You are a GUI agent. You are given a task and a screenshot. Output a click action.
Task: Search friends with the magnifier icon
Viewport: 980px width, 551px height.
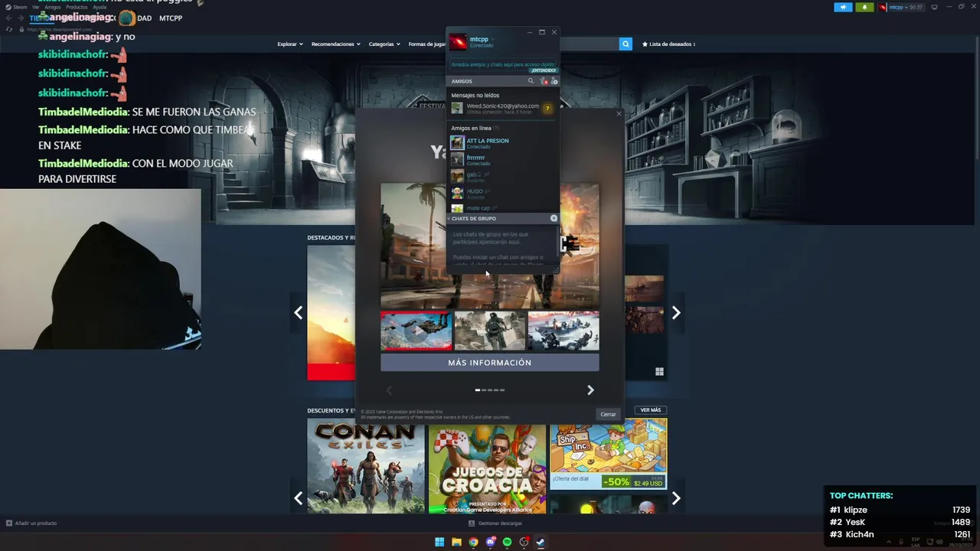[531, 81]
